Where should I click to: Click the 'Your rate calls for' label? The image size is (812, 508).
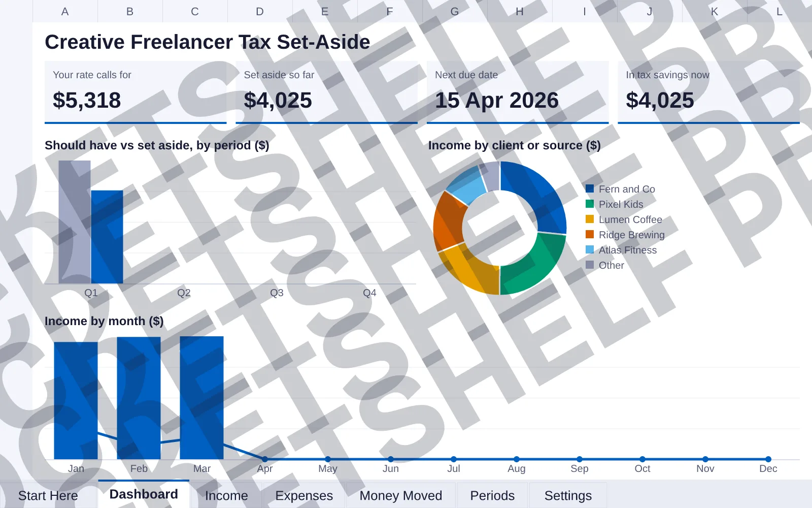coord(92,75)
